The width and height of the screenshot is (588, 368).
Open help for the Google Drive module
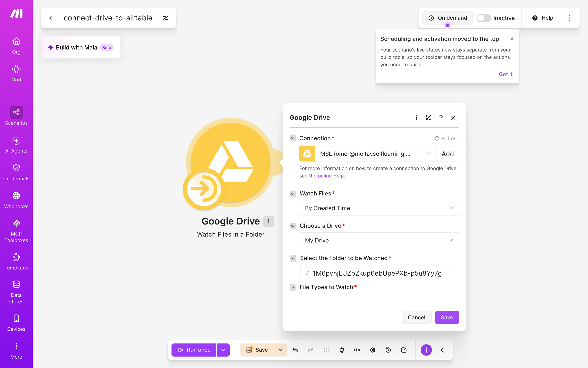click(441, 117)
